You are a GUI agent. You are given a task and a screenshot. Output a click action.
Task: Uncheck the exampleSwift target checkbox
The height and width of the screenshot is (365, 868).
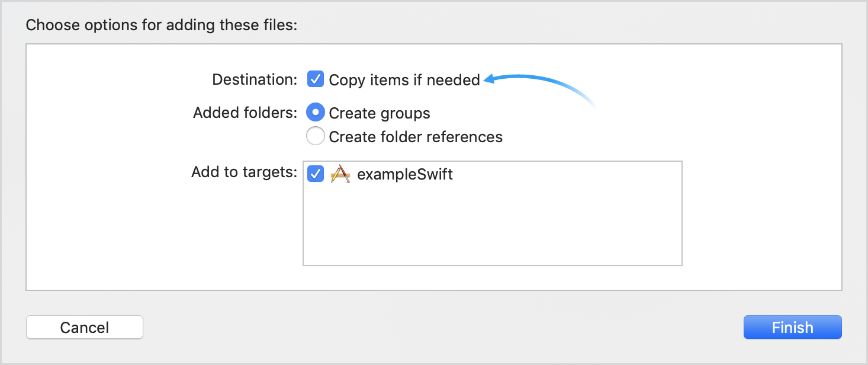click(316, 174)
